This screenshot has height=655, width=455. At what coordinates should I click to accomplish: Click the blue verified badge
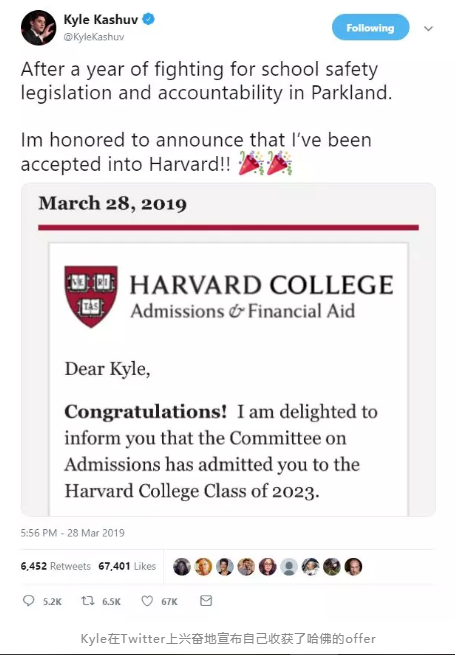pos(149,19)
